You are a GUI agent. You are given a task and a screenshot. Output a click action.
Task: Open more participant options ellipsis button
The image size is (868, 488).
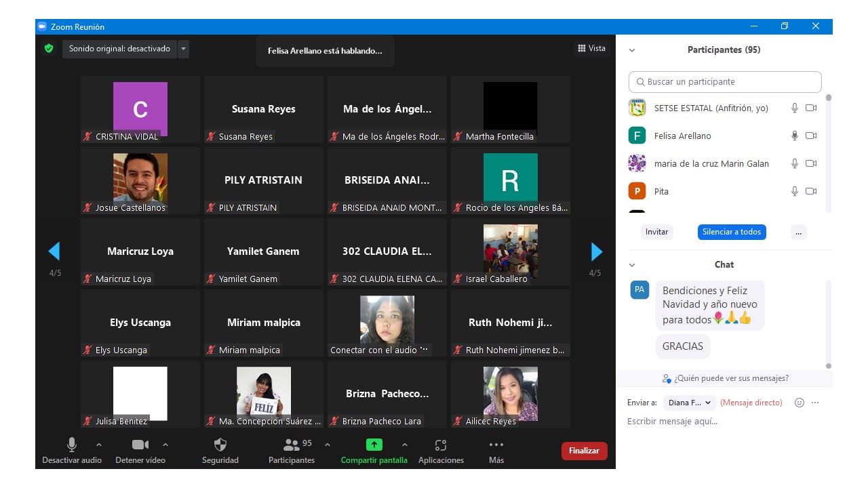[x=798, y=232]
